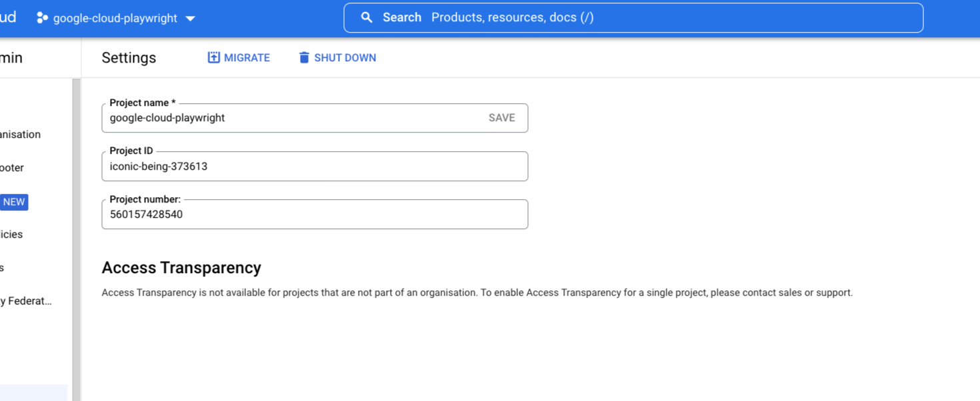Click the SHUT DOWN button
Screen dimensions: 980x401
click(x=337, y=58)
